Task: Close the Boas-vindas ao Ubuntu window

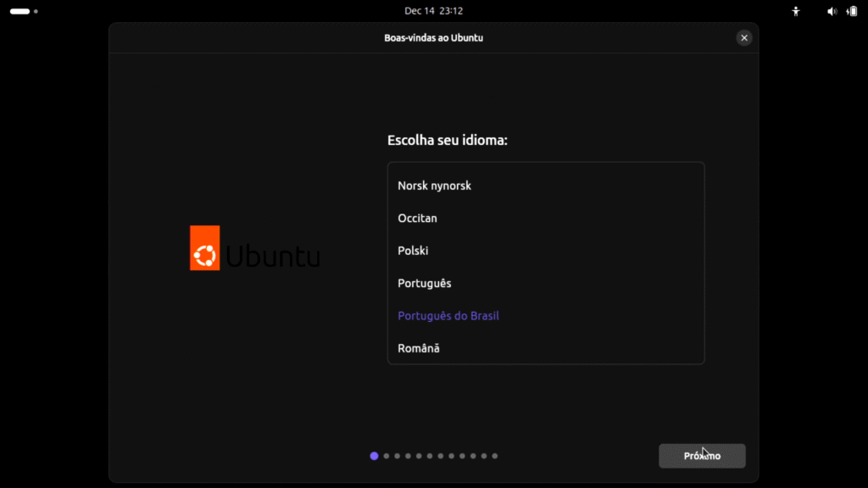Action: pos(743,37)
